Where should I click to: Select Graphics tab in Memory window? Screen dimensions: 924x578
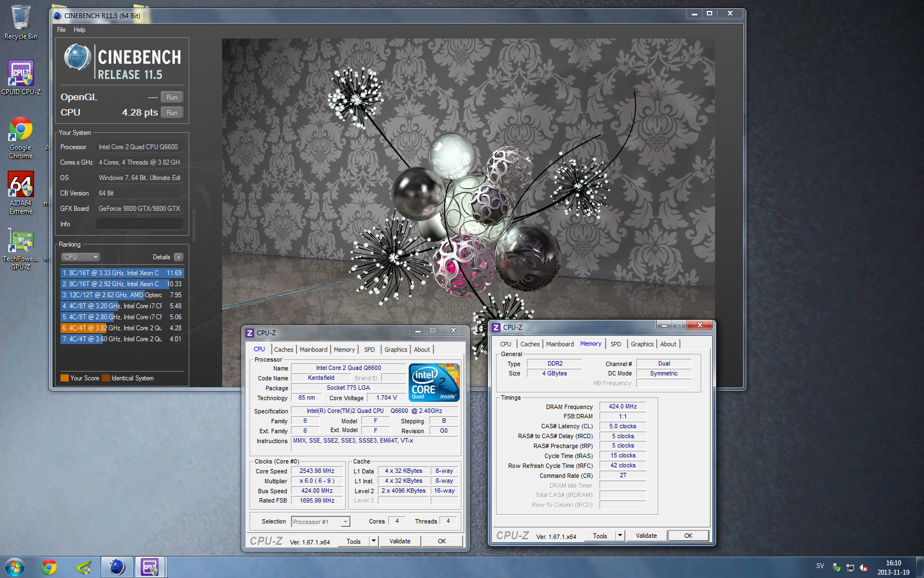642,344
